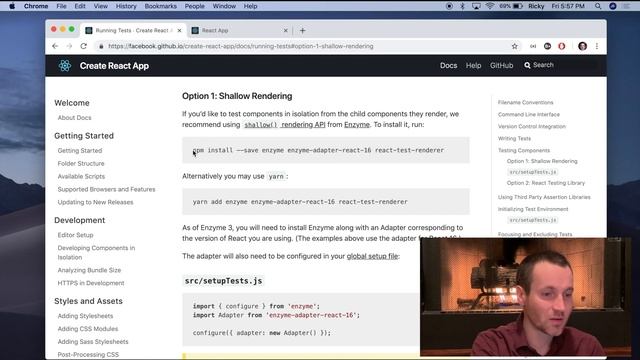
Task: Open Adding Stylesheets in sidebar
Action: (85, 316)
